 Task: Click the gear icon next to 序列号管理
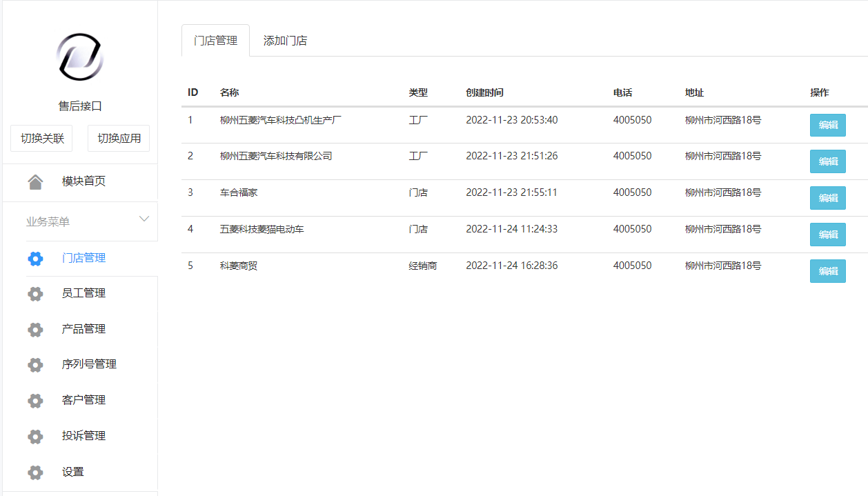pyautogui.click(x=35, y=364)
